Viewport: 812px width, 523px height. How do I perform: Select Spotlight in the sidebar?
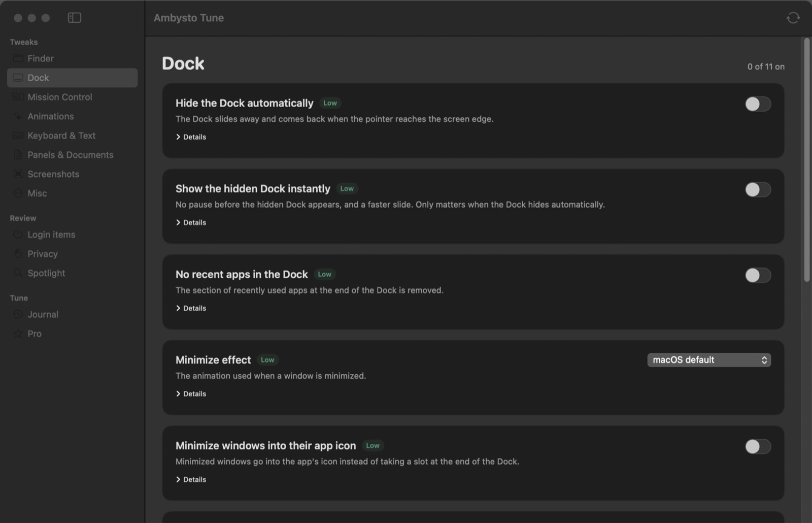[72, 273]
